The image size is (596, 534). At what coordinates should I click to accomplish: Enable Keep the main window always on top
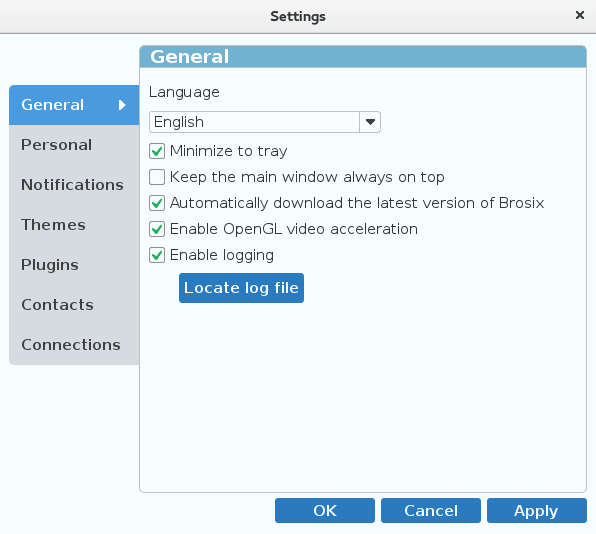157,177
